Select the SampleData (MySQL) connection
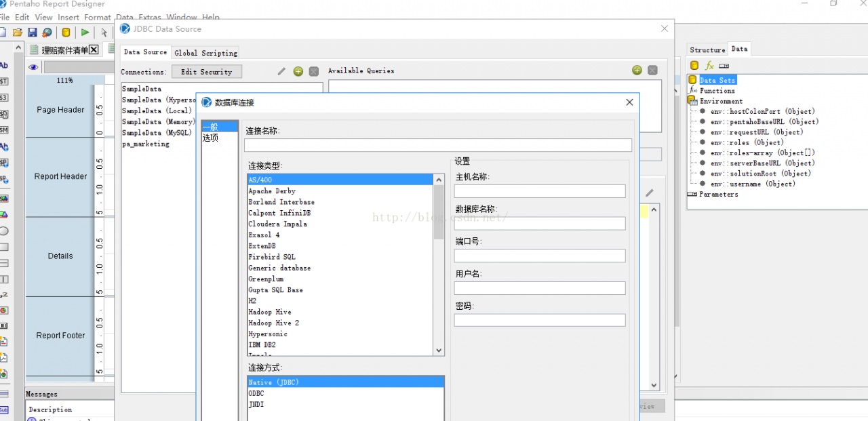This screenshot has height=421, width=868. pos(156,133)
